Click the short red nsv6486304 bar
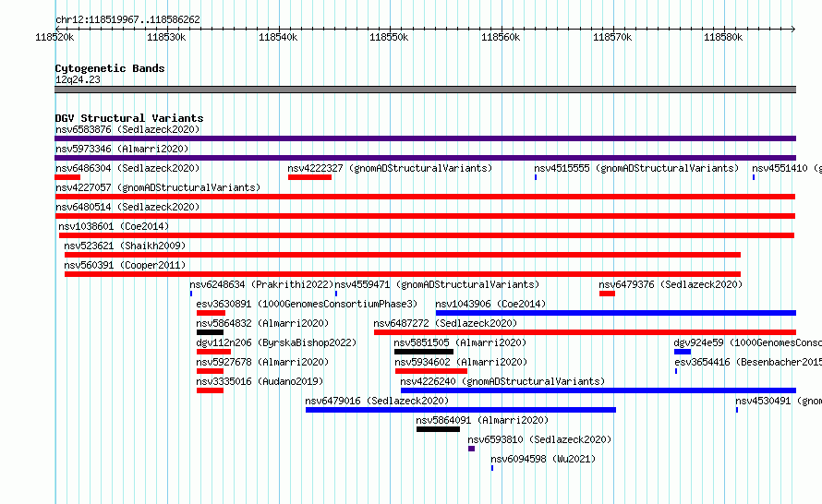822x504 pixels. [67, 177]
